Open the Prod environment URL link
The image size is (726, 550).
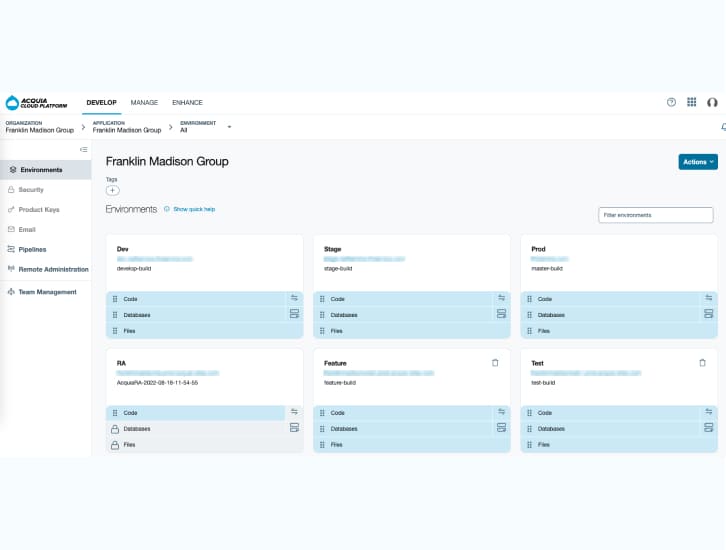coord(550,259)
